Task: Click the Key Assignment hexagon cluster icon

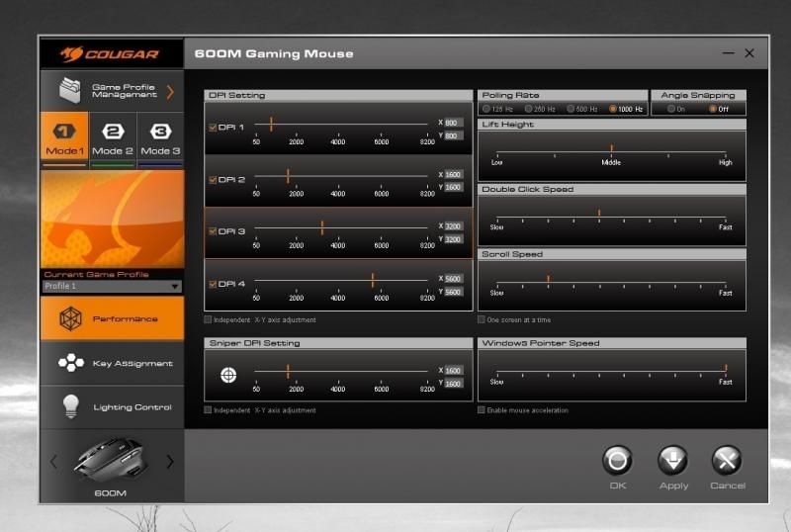Action: (x=71, y=362)
